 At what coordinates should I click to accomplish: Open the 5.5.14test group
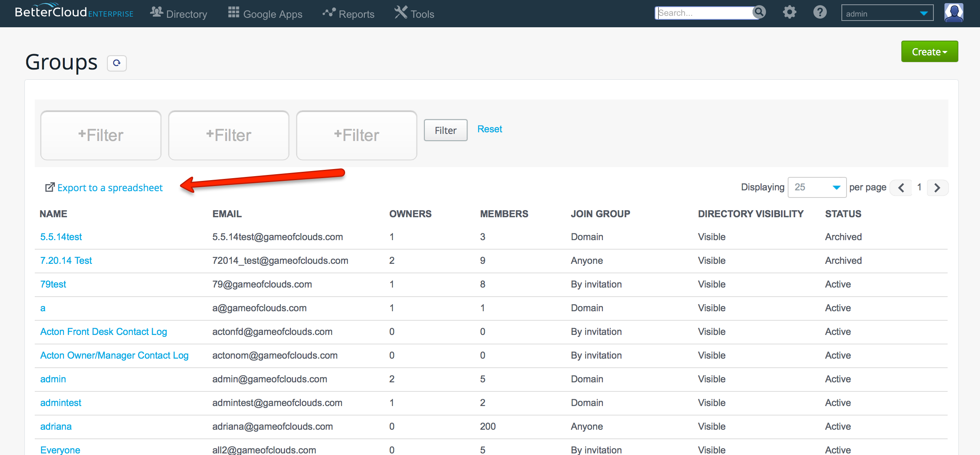pos(61,237)
